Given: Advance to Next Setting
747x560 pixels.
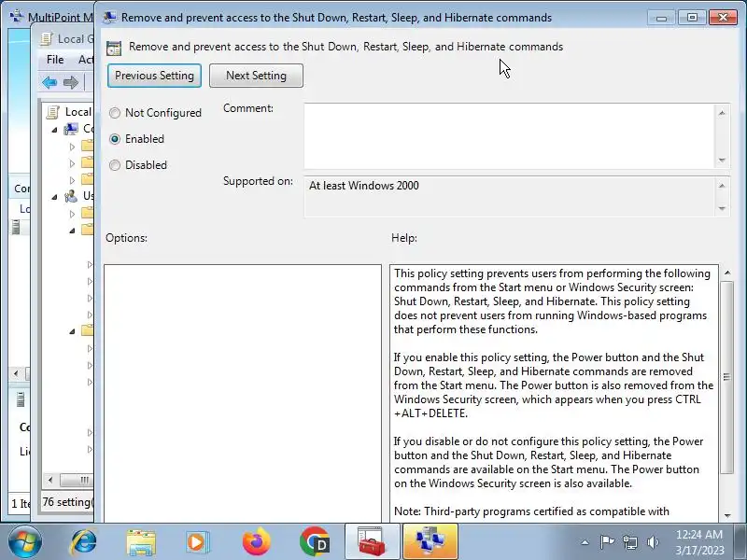Looking at the screenshot, I should point(256,76).
